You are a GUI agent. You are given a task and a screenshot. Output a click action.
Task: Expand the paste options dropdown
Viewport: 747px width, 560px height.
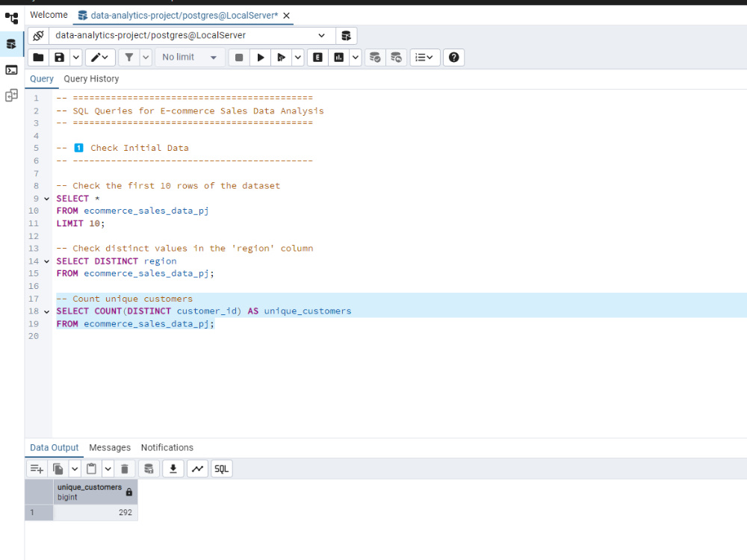108,469
